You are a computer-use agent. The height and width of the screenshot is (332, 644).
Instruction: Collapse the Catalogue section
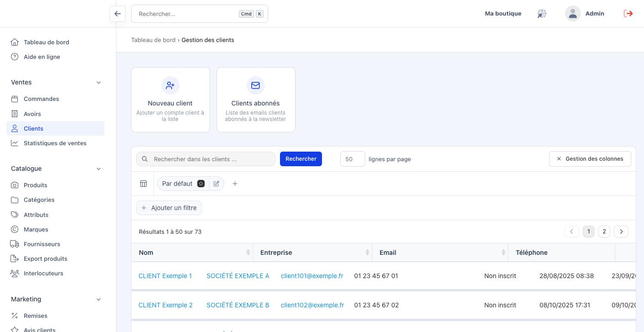[x=99, y=169]
